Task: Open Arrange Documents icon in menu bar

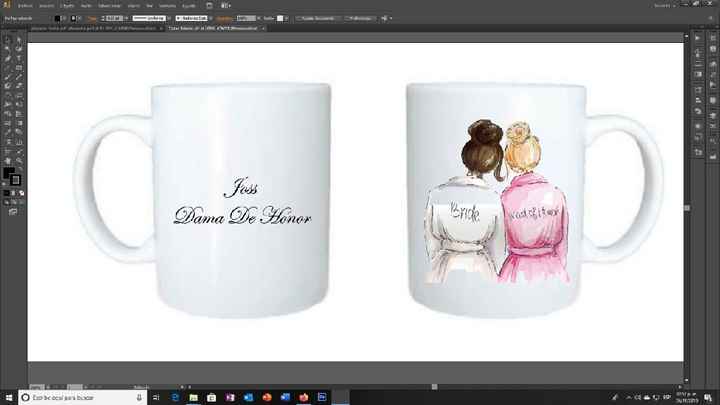Action: click(225, 6)
